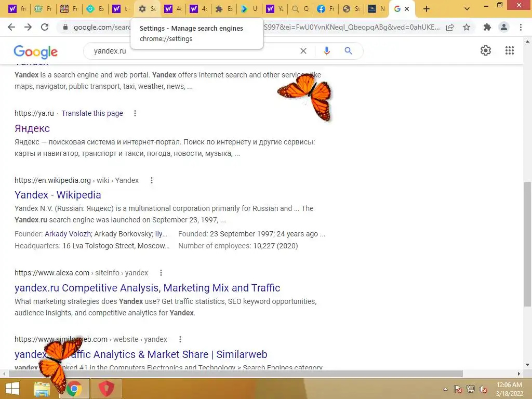Reload the Google results page
The height and width of the screenshot is (399, 532).
pyautogui.click(x=45, y=27)
